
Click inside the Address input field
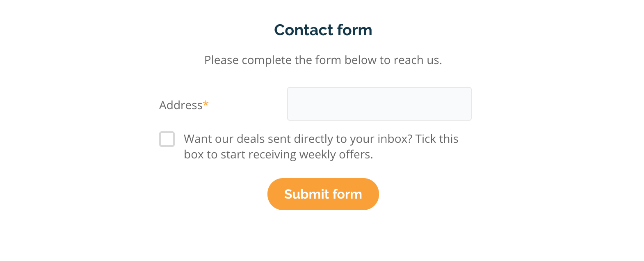coord(379,103)
